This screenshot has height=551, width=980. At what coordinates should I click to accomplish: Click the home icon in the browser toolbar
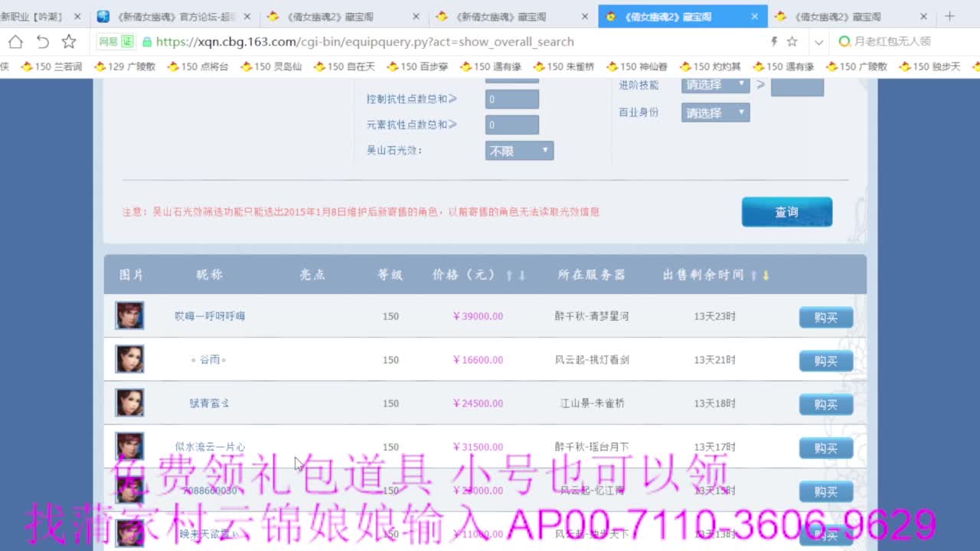coord(15,41)
